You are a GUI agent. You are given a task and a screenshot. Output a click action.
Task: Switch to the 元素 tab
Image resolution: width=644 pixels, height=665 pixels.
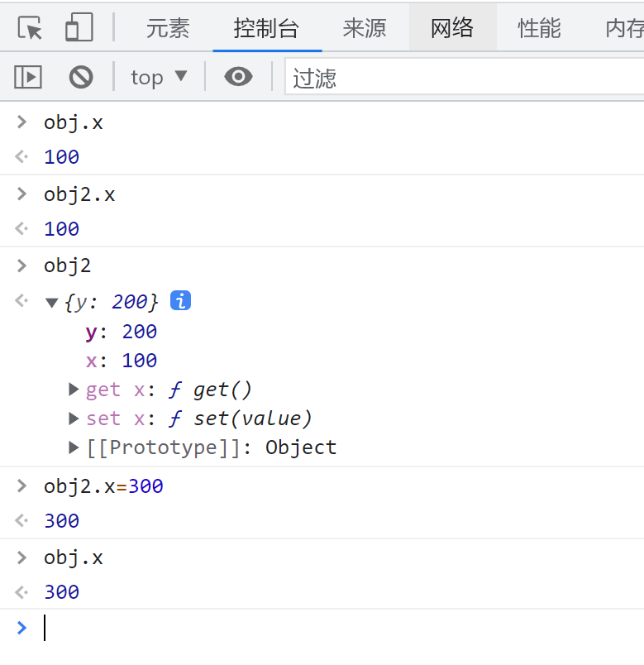coord(168,28)
